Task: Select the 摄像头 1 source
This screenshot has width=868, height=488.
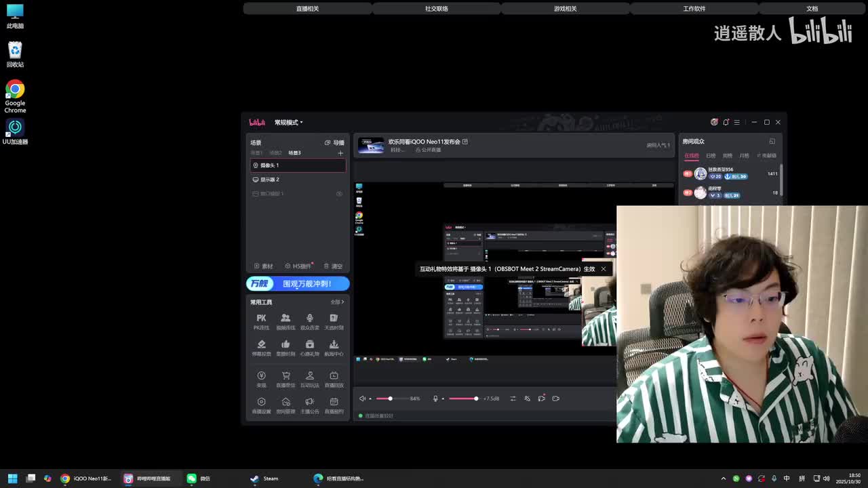Action: tap(298, 165)
